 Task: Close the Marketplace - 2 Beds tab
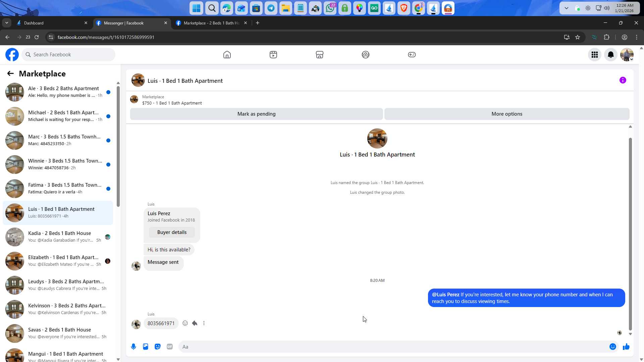click(246, 23)
